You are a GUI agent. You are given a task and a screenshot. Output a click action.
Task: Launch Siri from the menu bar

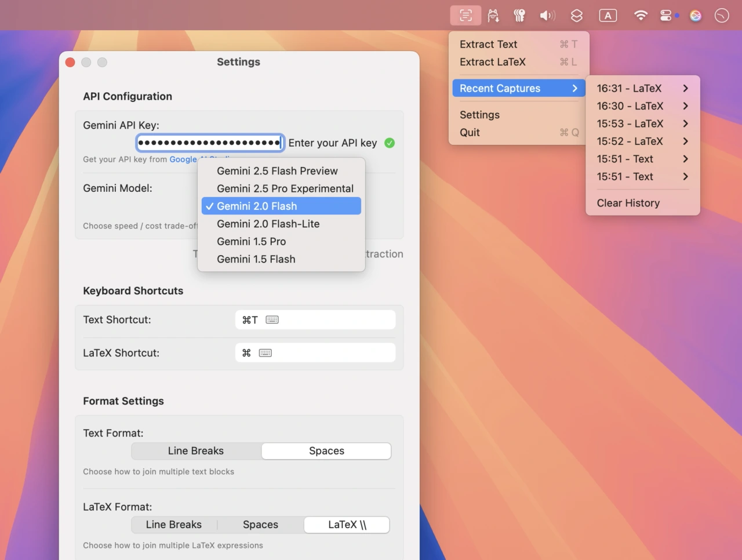point(696,16)
